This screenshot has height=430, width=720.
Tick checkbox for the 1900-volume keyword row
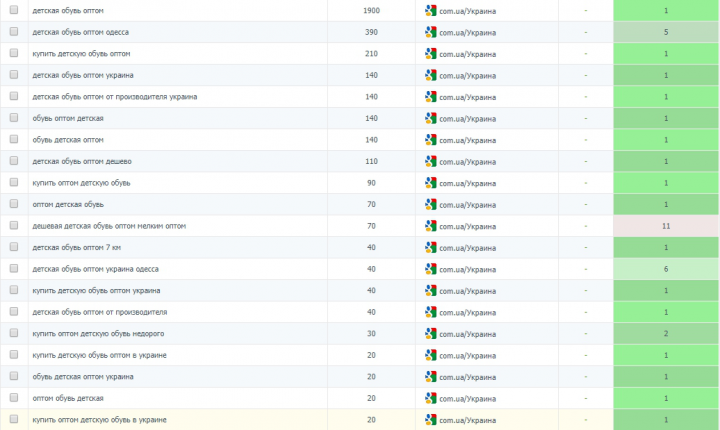coord(14,10)
